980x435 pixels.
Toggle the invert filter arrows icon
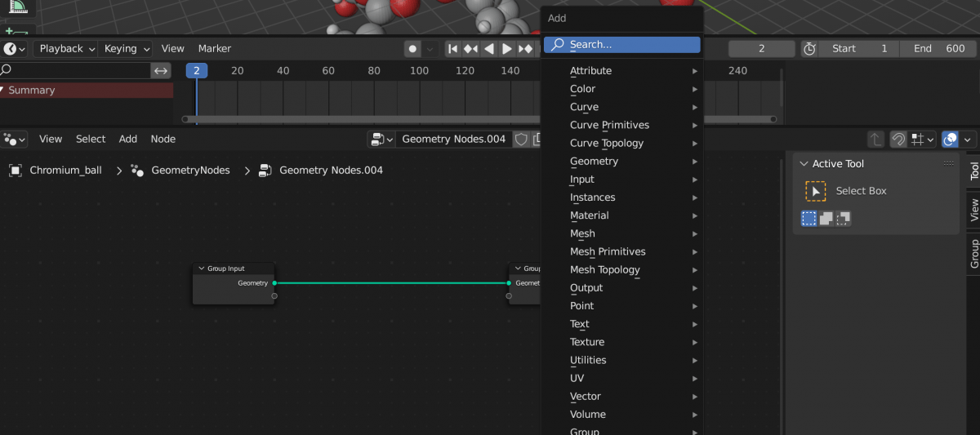pos(161,71)
